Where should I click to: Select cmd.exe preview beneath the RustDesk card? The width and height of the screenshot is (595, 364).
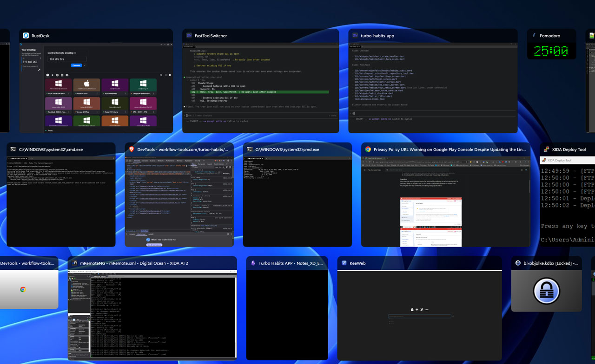click(61, 201)
